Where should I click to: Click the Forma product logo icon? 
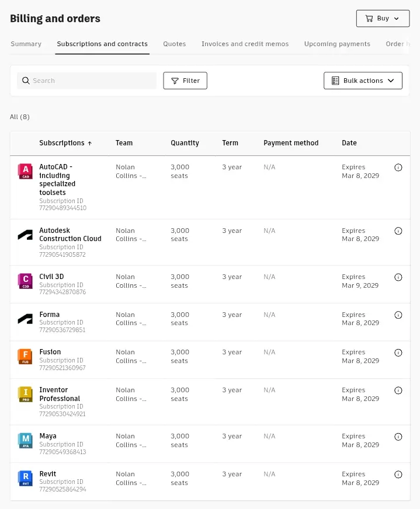(x=25, y=319)
